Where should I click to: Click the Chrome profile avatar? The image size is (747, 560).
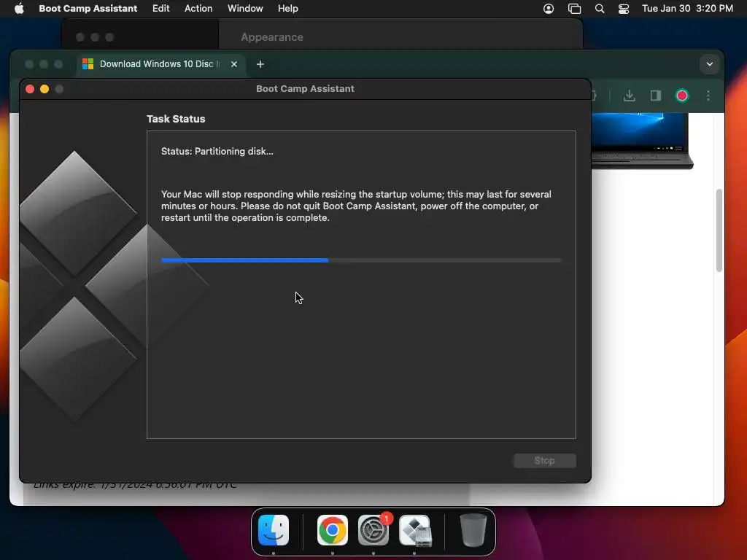point(682,96)
